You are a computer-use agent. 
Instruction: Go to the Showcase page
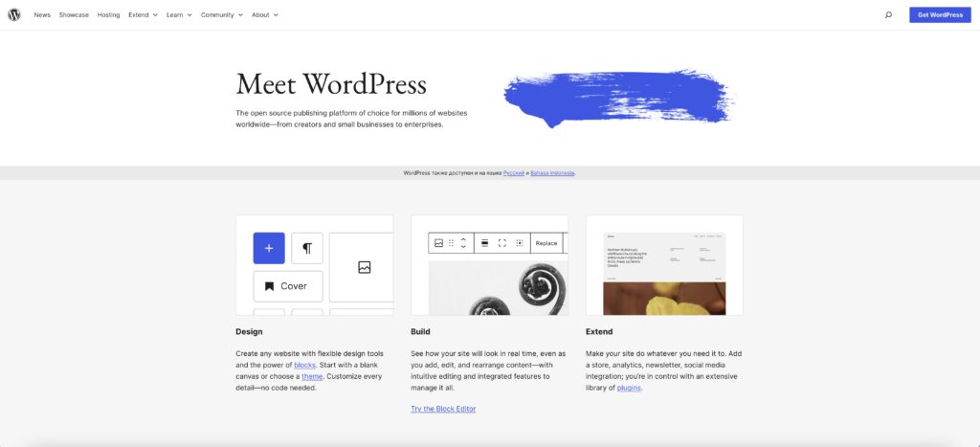[x=74, y=15]
